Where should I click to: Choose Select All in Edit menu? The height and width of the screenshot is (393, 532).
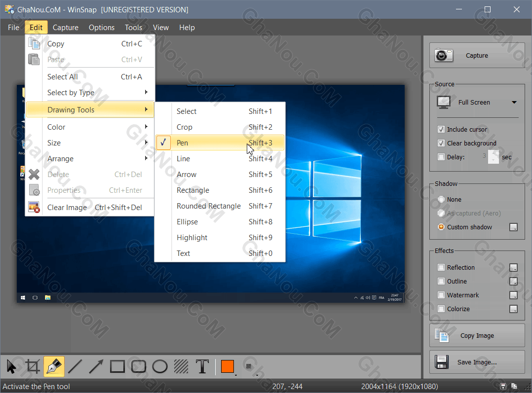click(x=90, y=76)
